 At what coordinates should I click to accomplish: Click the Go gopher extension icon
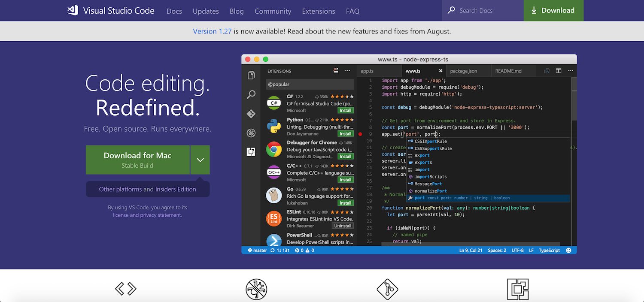(273, 196)
